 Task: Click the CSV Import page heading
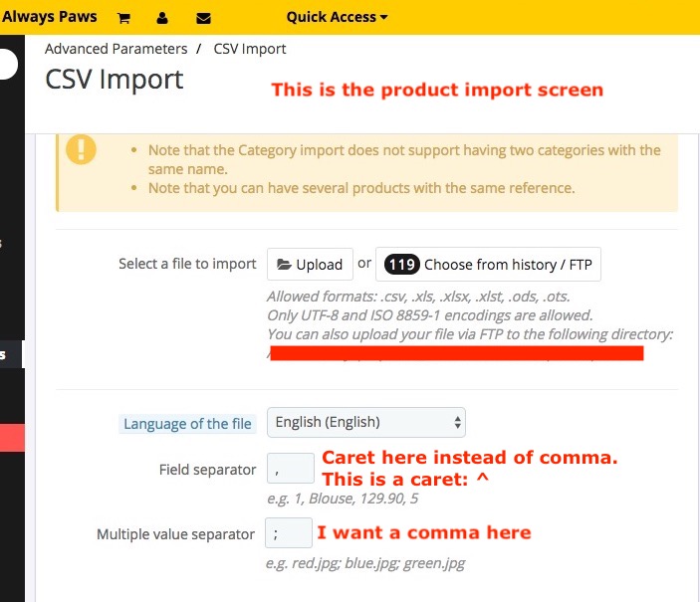point(115,80)
